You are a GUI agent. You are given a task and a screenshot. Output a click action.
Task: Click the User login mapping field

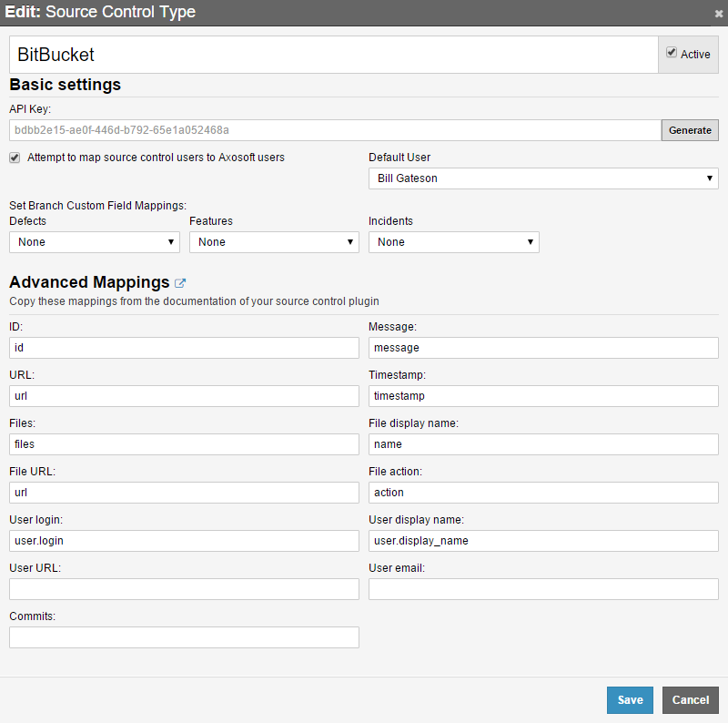tap(185, 541)
